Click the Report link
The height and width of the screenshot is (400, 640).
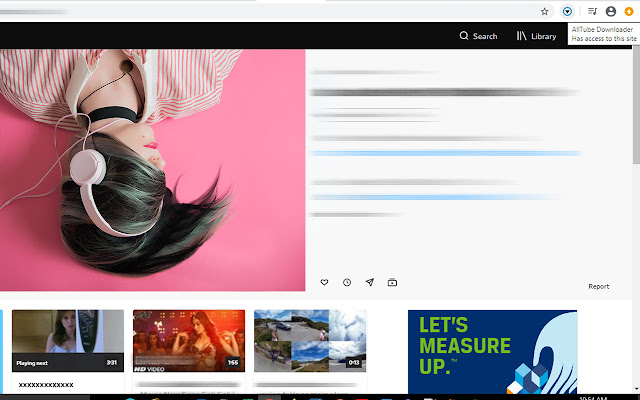598,287
